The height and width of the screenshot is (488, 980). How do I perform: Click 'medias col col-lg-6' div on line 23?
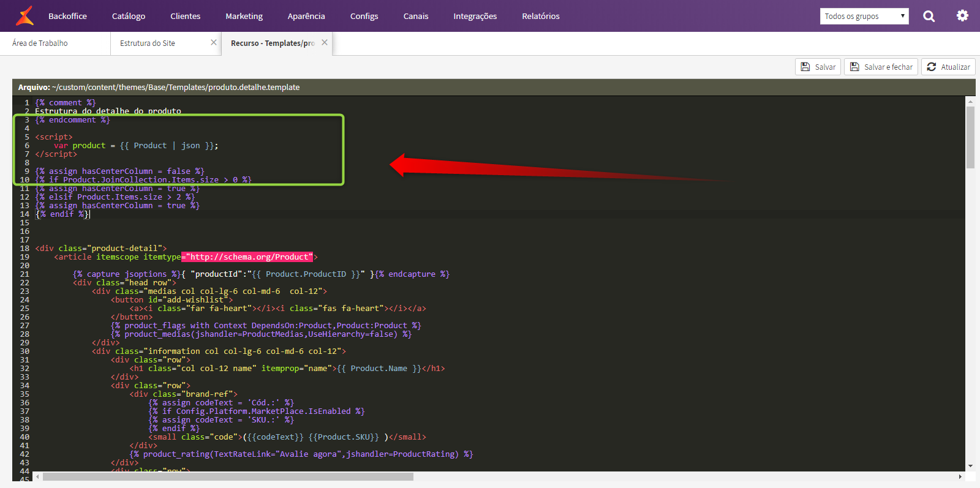[x=209, y=291]
